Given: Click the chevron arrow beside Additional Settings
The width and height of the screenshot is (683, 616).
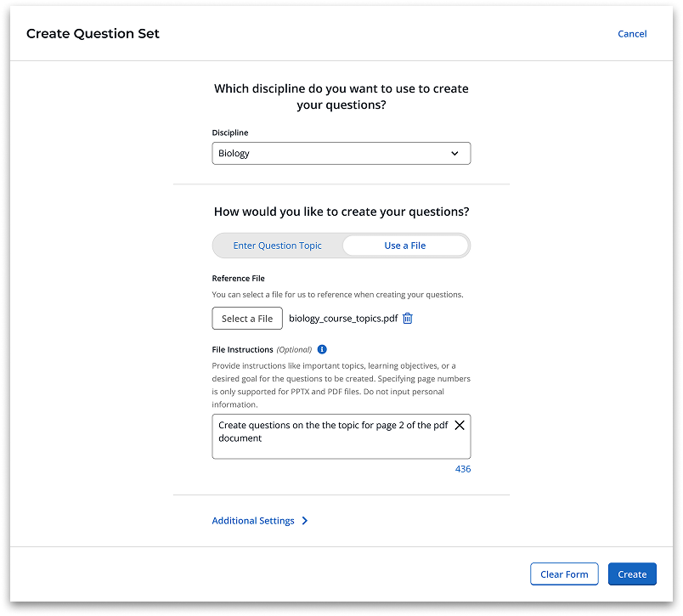Looking at the screenshot, I should coord(305,521).
